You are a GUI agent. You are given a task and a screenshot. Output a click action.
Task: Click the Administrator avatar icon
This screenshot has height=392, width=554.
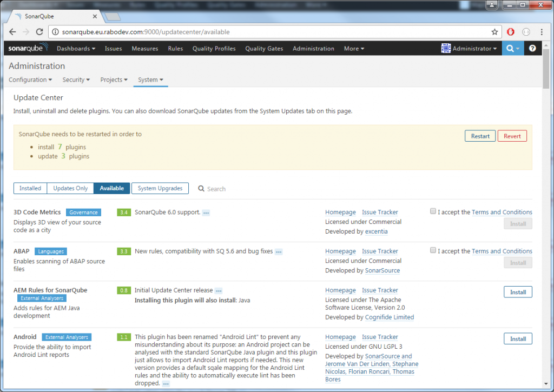pyautogui.click(x=446, y=48)
